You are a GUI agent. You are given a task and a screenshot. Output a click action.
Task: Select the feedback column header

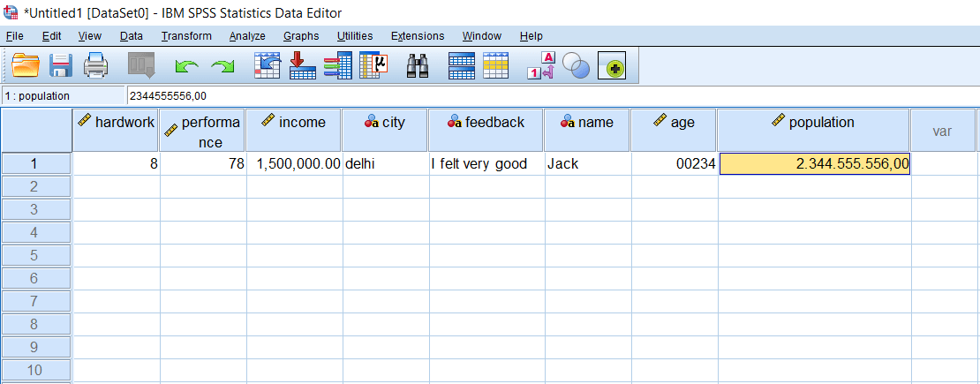pyautogui.click(x=486, y=130)
